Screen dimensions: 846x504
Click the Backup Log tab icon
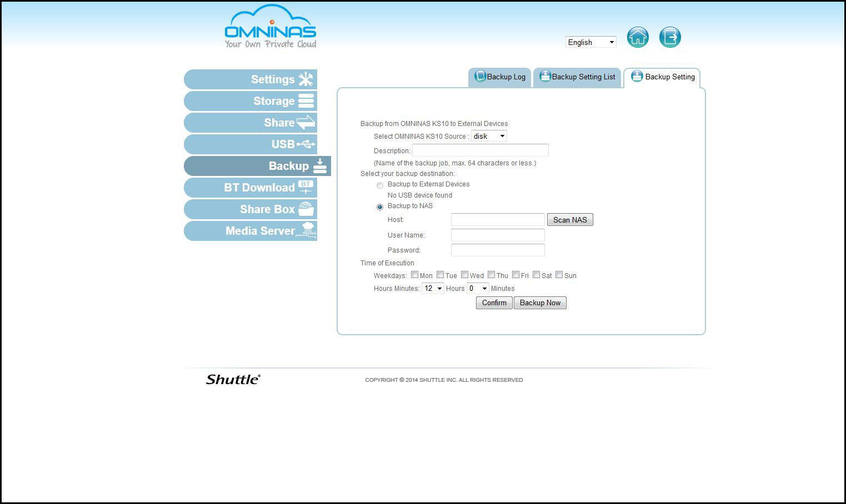click(480, 76)
